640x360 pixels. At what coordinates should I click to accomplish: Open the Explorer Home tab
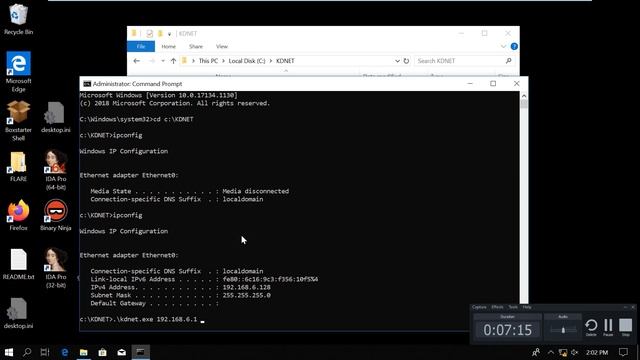tap(169, 47)
